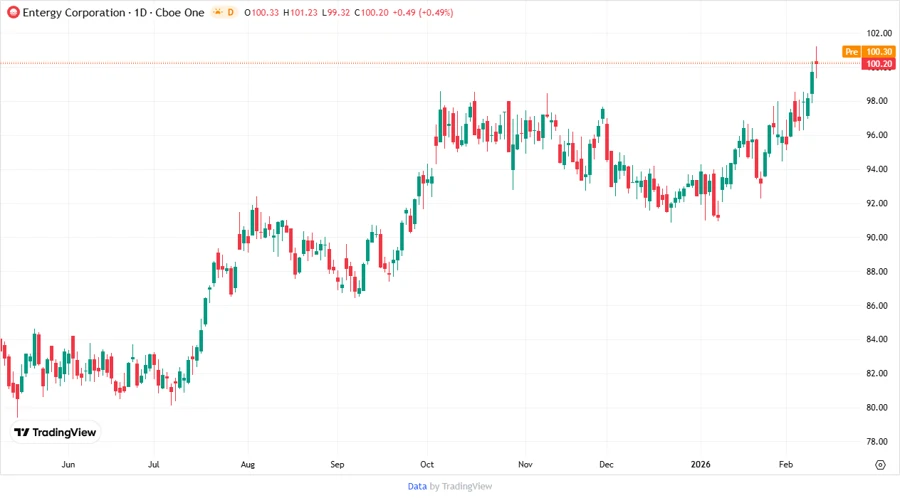Click the 96.00 price axis label
900x498 pixels.
(877, 135)
